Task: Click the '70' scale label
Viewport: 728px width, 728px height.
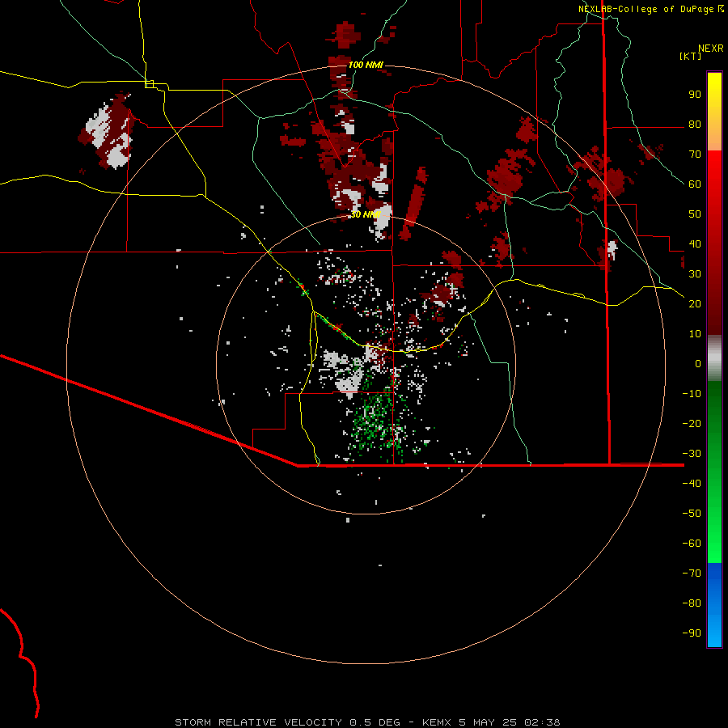Action: tap(695, 154)
